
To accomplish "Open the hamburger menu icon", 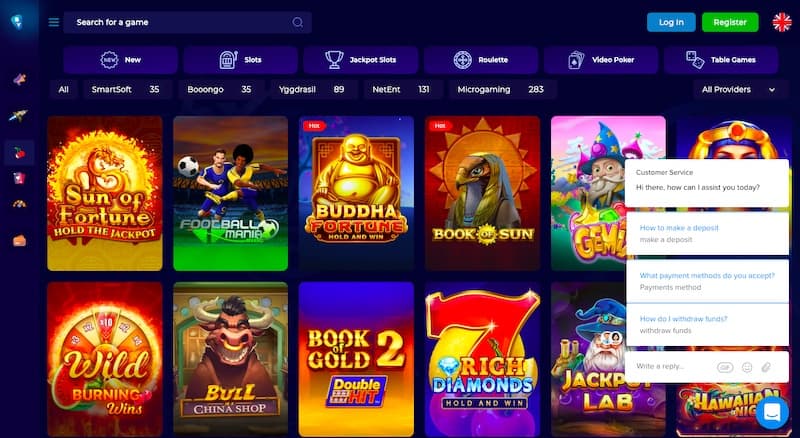I will [x=54, y=22].
